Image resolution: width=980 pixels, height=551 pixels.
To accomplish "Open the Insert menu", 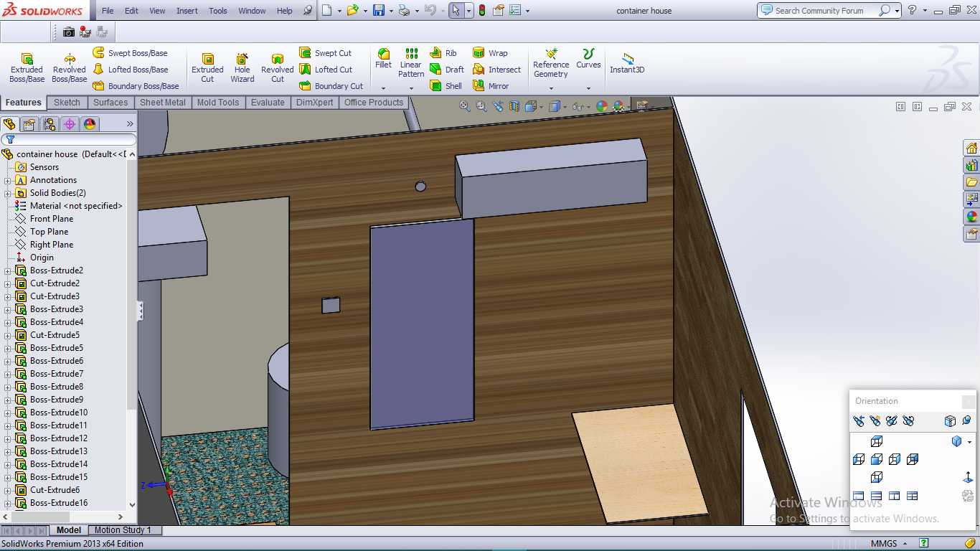I will pyautogui.click(x=187, y=11).
